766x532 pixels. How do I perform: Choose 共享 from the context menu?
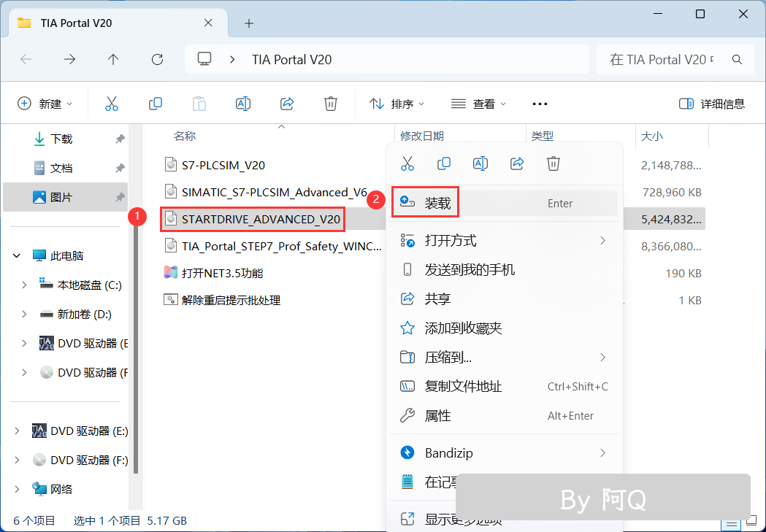pyautogui.click(x=504, y=298)
